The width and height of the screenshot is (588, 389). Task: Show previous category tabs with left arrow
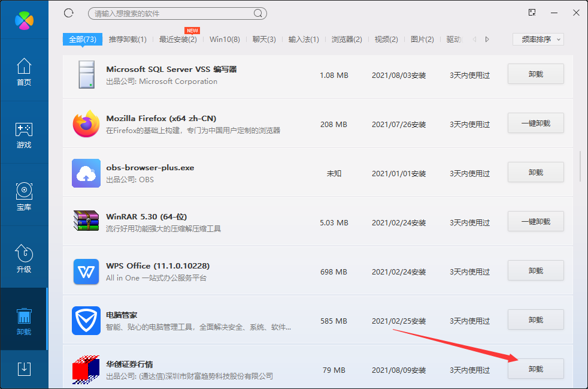point(474,40)
